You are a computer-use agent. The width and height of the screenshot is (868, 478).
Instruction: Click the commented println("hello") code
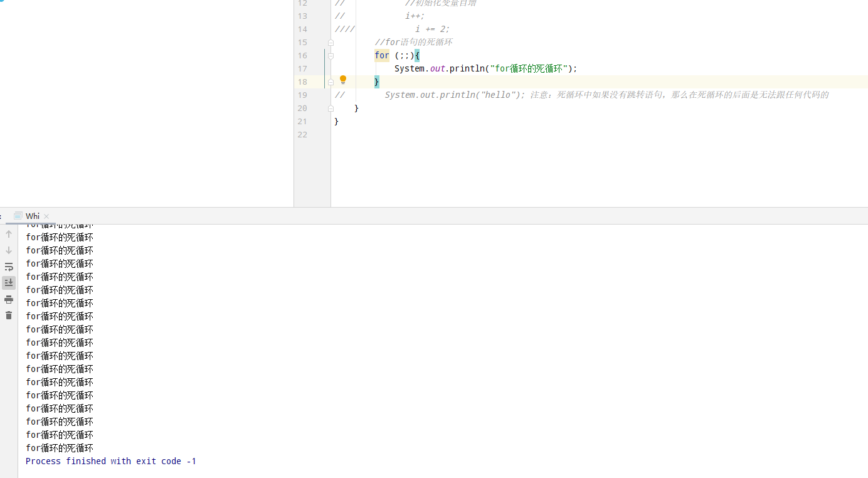(x=455, y=95)
